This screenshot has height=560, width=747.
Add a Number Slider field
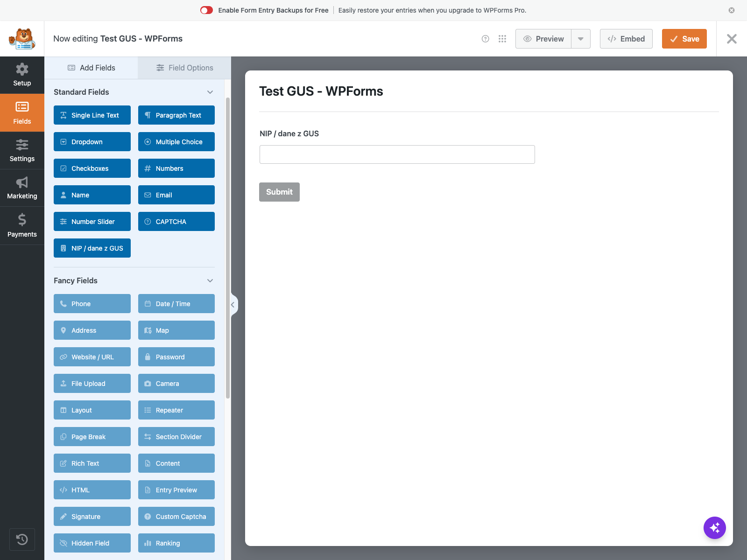coord(92,222)
